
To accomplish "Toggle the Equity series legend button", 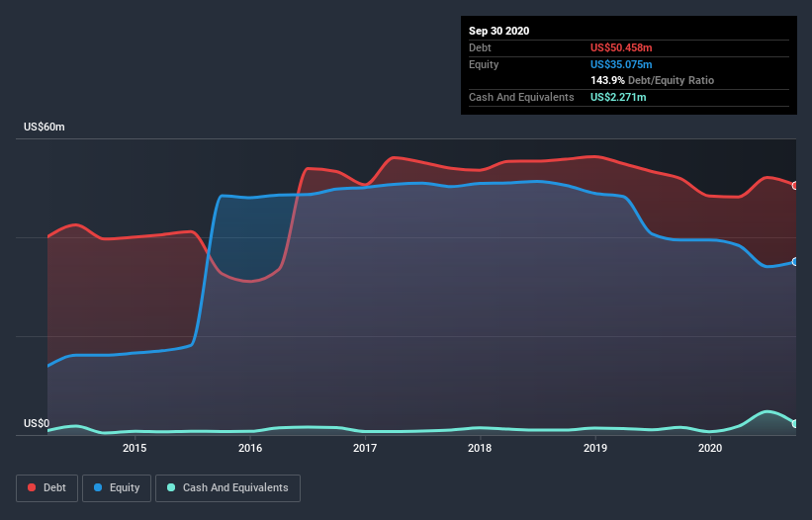I will coord(117,488).
